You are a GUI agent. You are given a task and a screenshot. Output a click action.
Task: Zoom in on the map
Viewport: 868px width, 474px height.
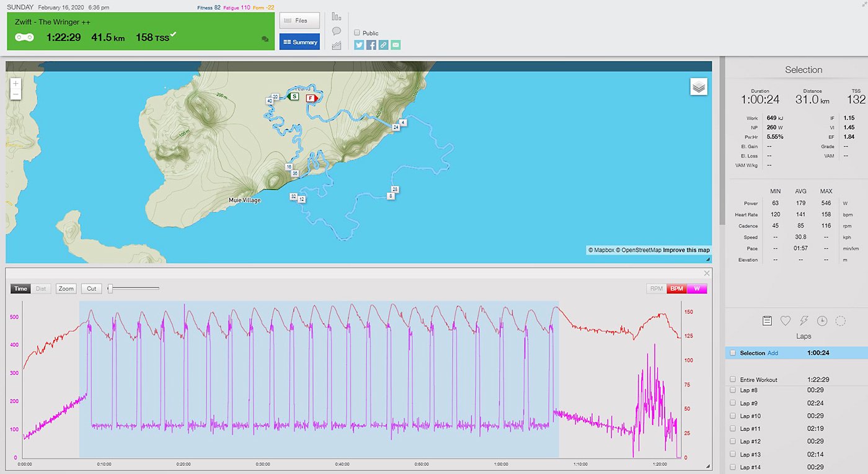pos(16,83)
